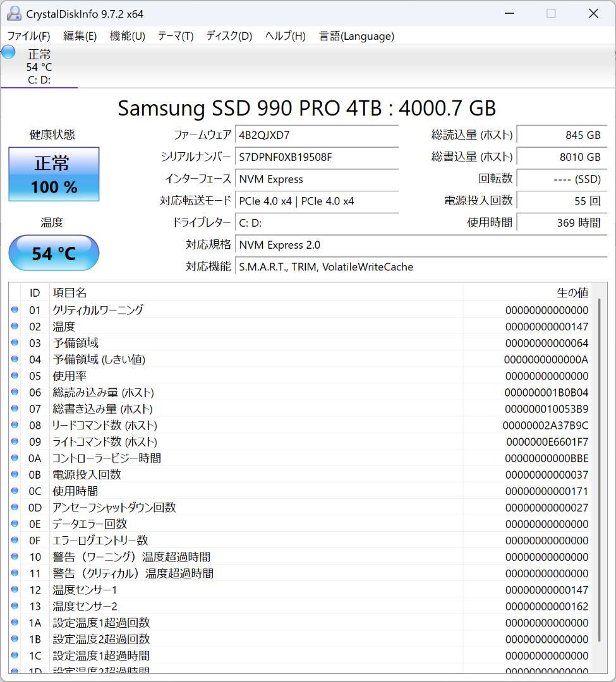616x682 pixels.
Task: Open the ファイル(F) menu
Action: coord(28,36)
